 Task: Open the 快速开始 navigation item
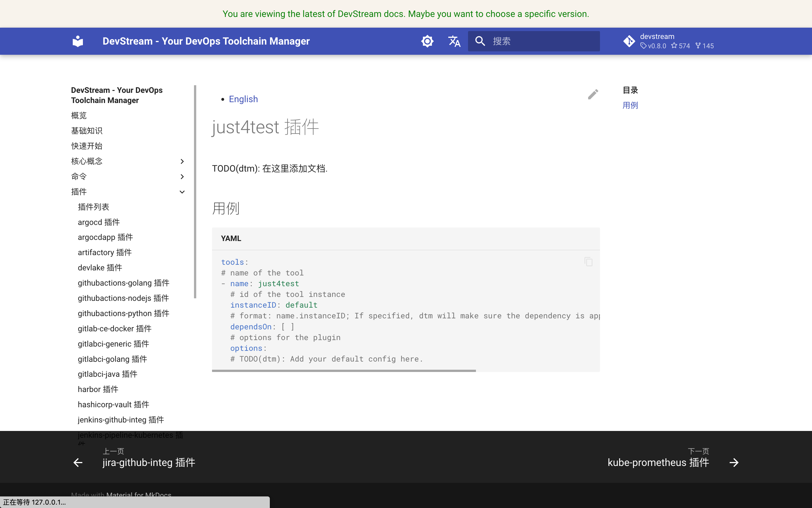87,146
